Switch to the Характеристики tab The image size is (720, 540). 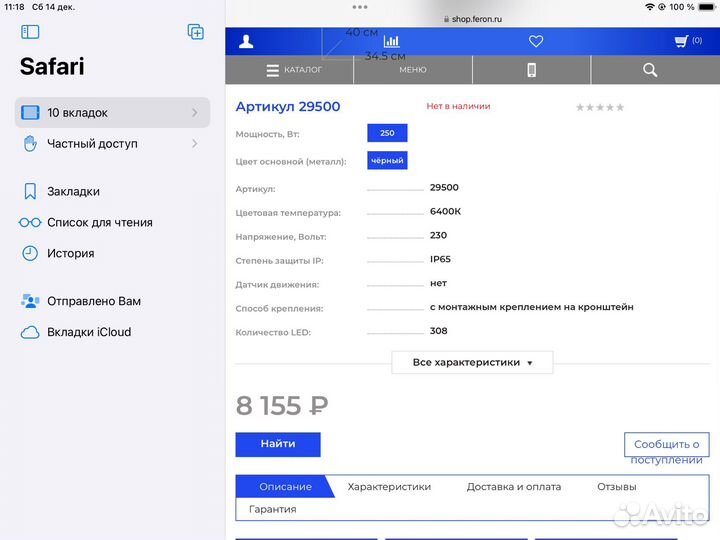[x=389, y=487]
